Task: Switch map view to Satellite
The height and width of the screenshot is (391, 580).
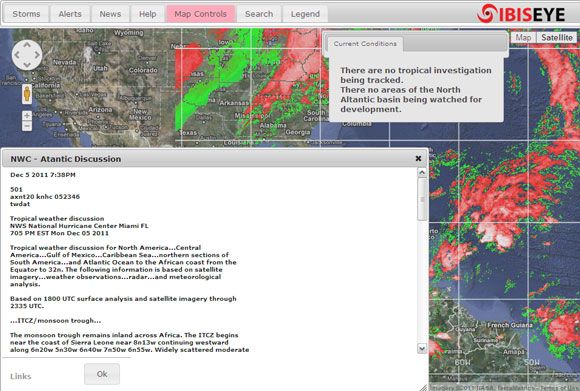Action: pyautogui.click(x=557, y=37)
